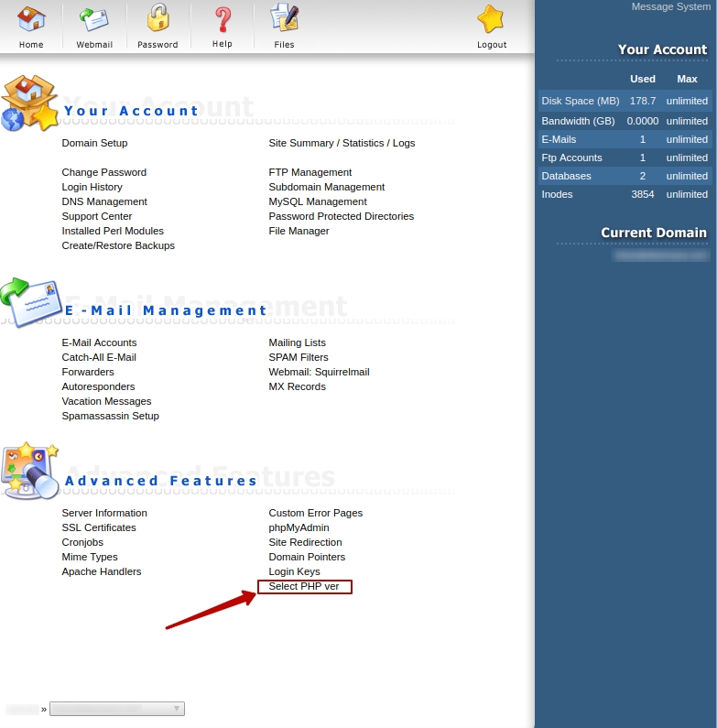Click the Your Account section icon
717x728 pixels.
tap(29, 103)
